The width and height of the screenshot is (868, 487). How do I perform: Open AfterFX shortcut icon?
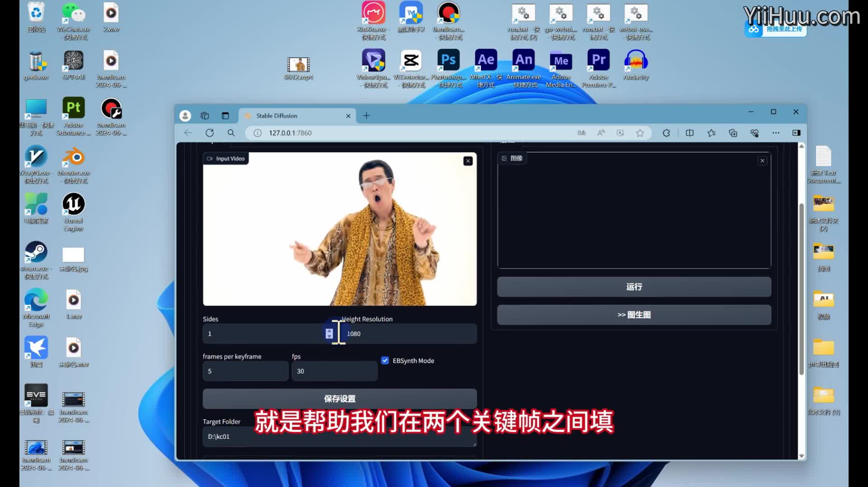[x=486, y=68]
